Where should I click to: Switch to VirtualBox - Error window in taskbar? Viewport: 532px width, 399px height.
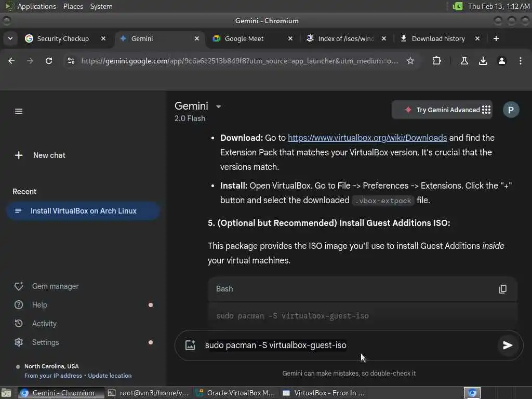click(324, 393)
